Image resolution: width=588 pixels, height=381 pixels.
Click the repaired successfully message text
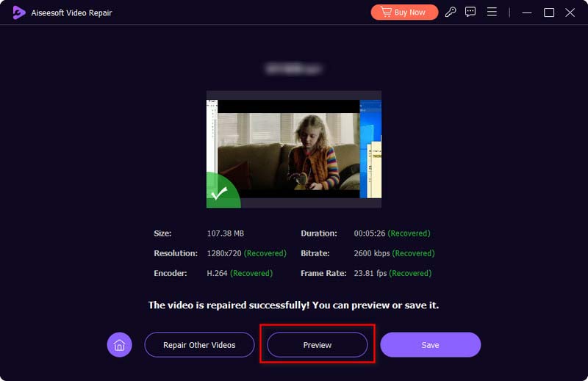tap(293, 305)
